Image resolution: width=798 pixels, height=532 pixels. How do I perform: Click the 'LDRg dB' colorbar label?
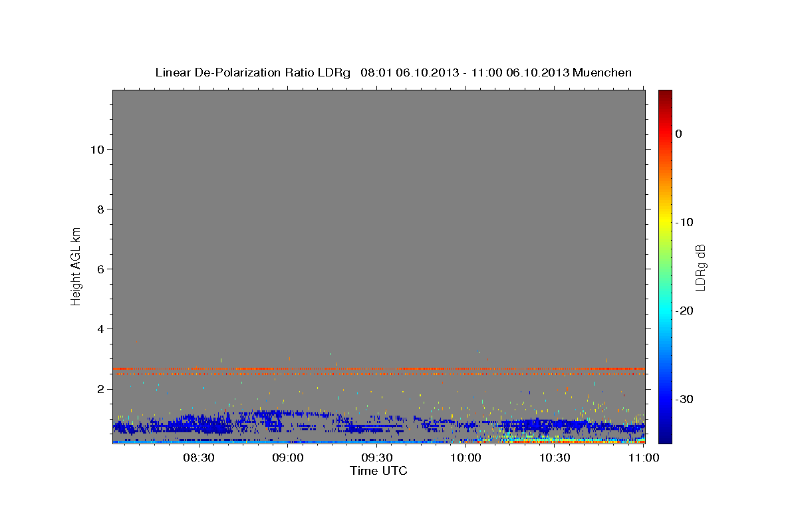pyautogui.click(x=700, y=267)
